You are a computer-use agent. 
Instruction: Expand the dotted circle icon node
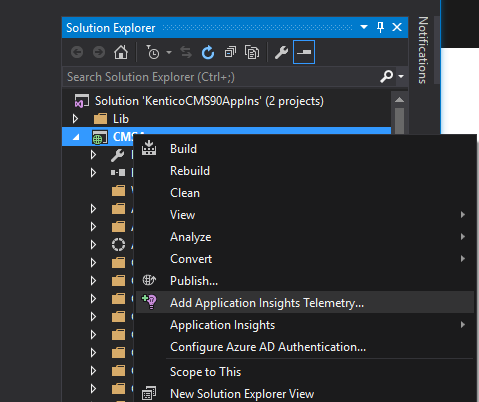point(93,245)
